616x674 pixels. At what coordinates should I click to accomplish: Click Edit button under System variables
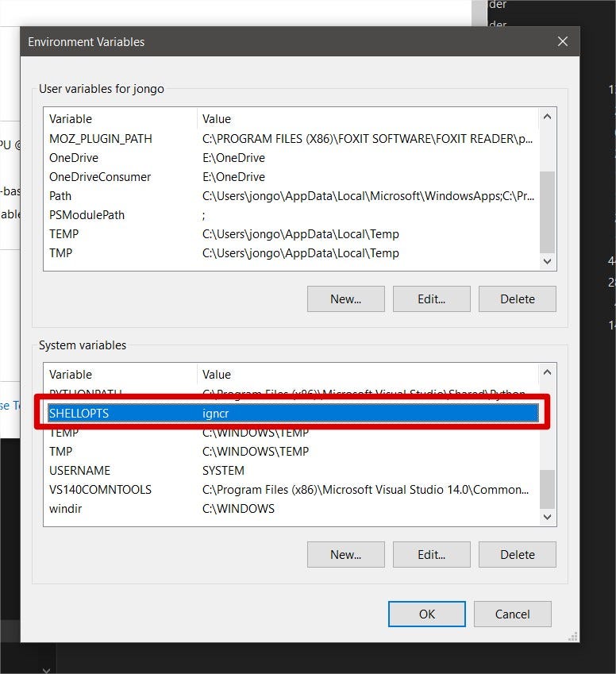431,555
